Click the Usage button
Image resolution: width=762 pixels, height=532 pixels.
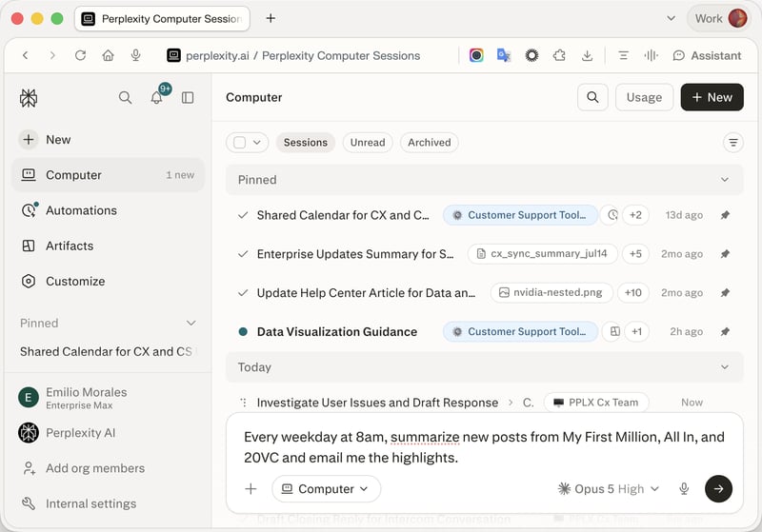pos(644,97)
